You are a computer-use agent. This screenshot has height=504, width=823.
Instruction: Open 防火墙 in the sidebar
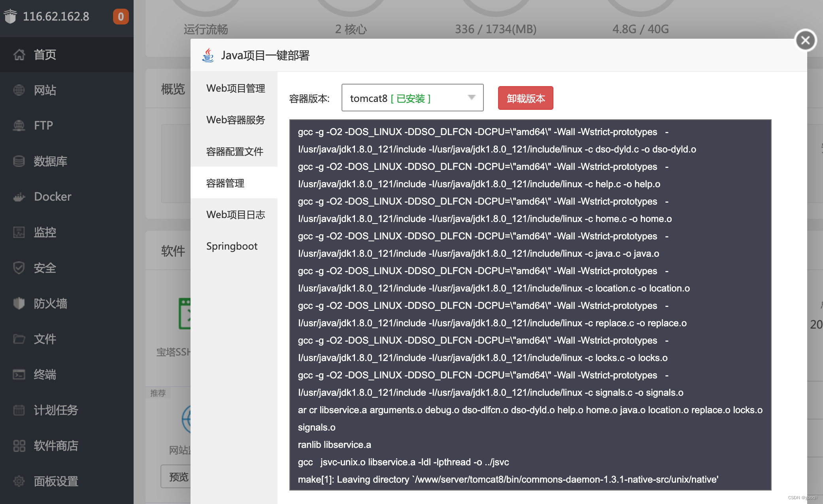coord(67,303)
